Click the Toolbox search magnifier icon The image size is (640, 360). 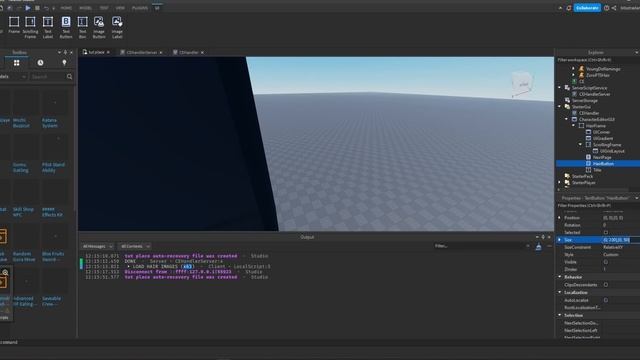[69, 77]
